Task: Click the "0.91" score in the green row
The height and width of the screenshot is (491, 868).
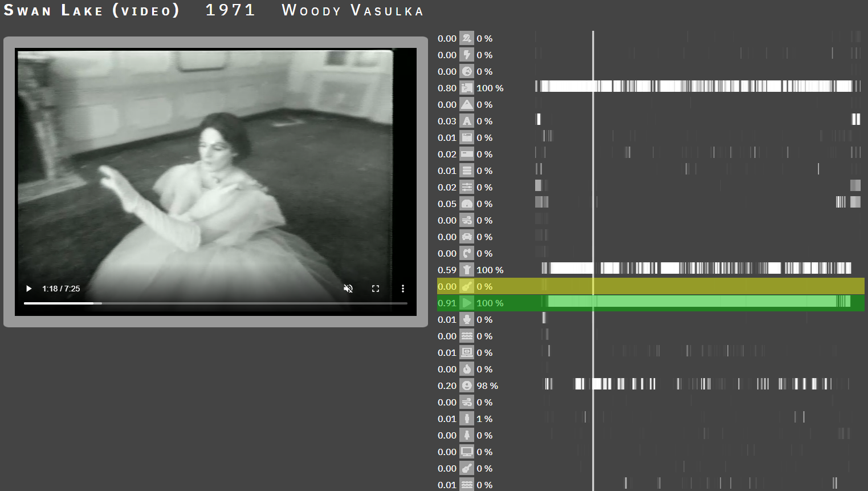Action: 447,303
